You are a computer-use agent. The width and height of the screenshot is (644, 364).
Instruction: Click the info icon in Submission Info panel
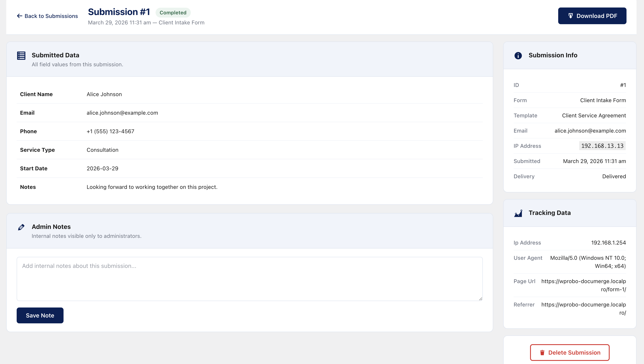tap(518, 55)
